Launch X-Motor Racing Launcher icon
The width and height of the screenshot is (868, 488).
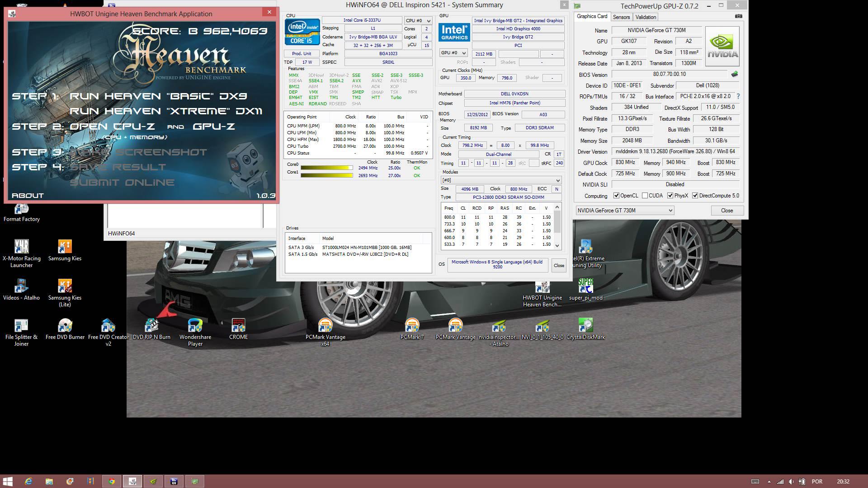[x=21, y=253]
